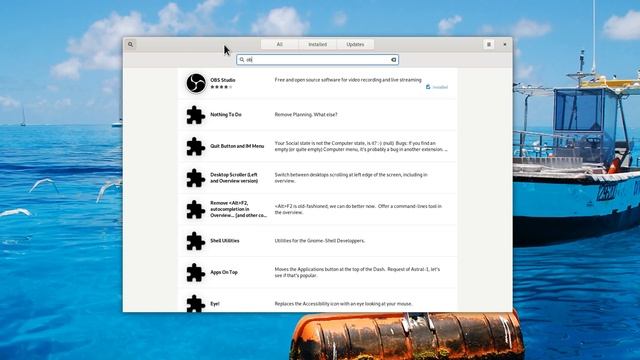Clear the search field with the clear icon
Screen dimensions: 640x360
click(393, 60)
